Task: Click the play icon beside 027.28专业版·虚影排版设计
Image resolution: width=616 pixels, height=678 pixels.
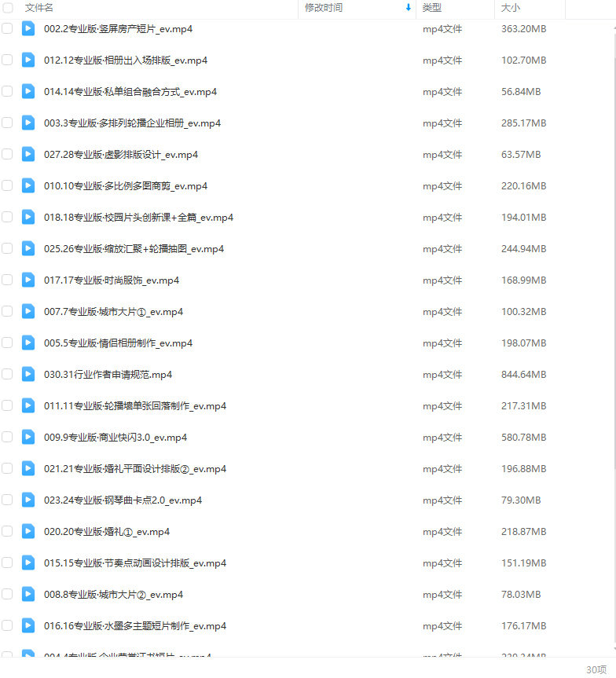Action: 28,154
